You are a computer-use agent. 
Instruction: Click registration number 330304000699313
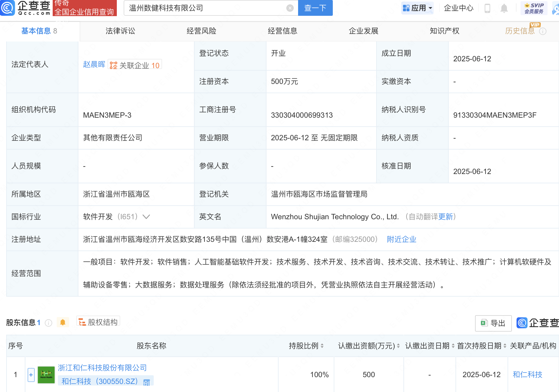[x=302, y=115]
